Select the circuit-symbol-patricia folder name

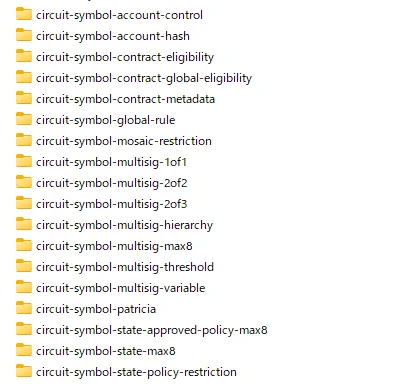tap(96, 309)
